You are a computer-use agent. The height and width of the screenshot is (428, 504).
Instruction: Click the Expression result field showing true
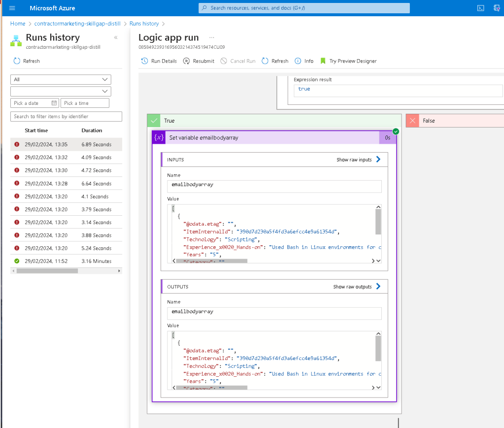(398, 91)
